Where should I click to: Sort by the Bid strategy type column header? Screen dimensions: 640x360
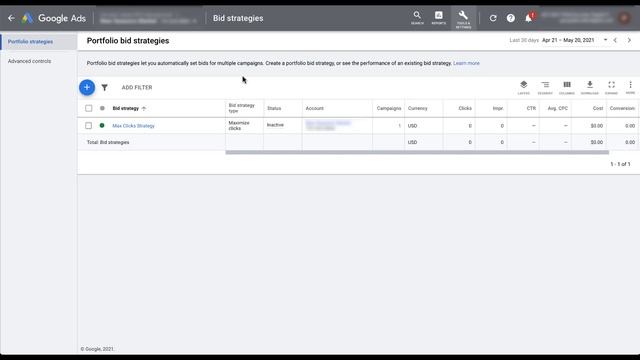pyautogui.click(x=242, y=108)
